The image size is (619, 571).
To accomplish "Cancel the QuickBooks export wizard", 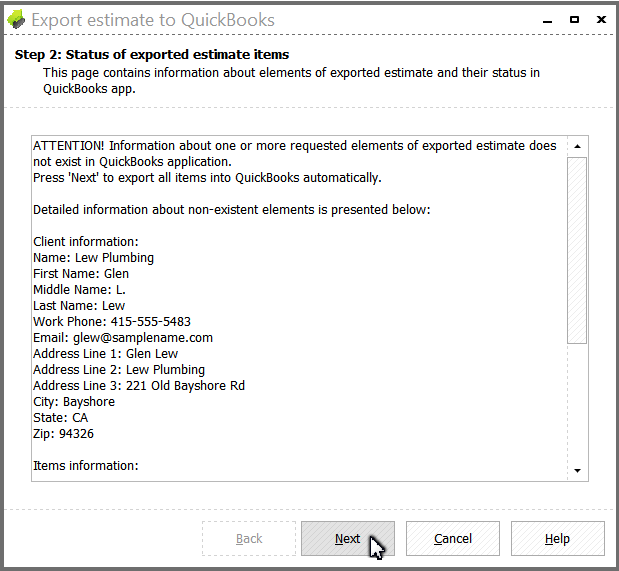I will coord(452,538).
